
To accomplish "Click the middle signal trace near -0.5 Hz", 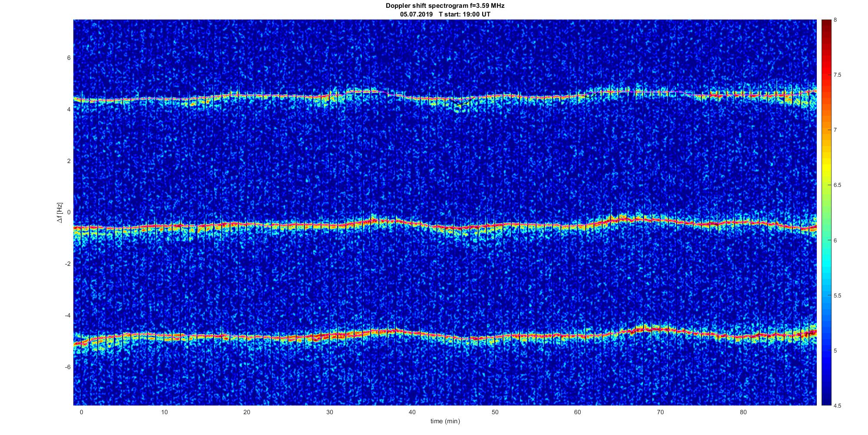I will coord(445,225).
